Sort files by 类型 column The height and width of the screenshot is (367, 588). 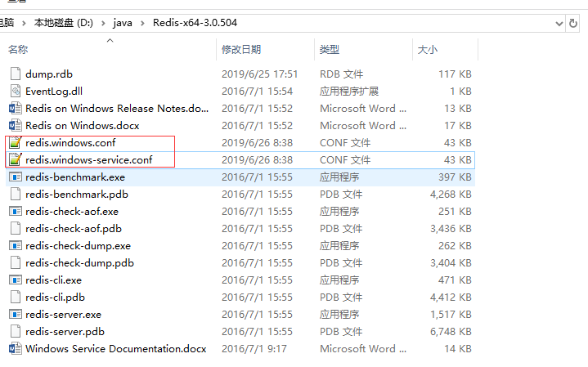click(x=330, y=50)
